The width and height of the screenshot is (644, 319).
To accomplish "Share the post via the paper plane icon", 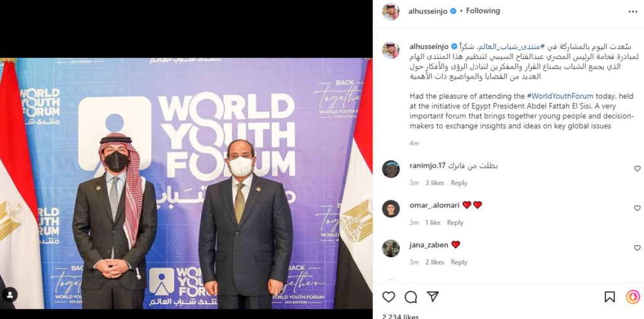I will [433, 296].
